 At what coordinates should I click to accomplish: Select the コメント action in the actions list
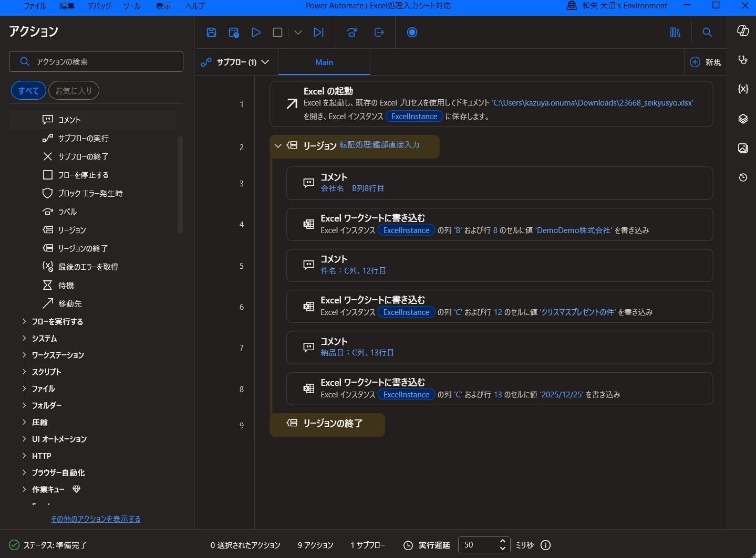coord(93,120)
